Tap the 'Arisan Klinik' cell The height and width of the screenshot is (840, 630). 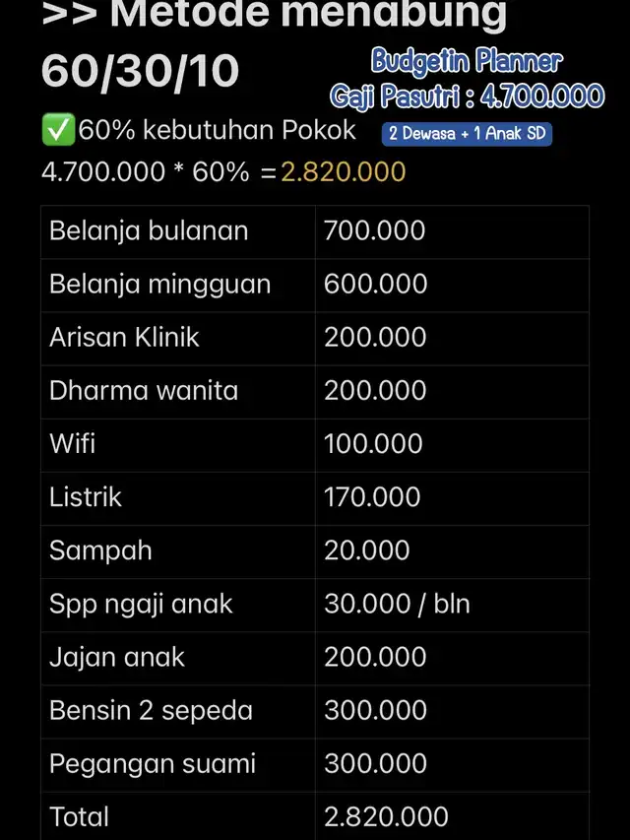[x=178, y=339]
